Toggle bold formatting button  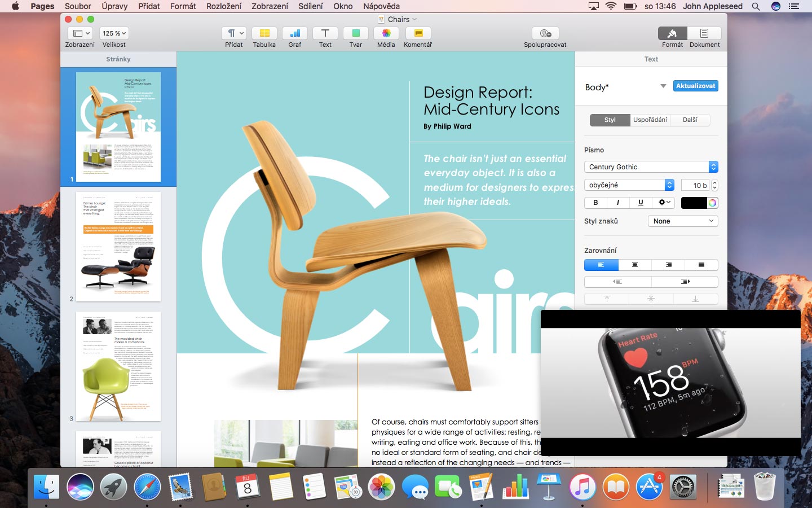tap(595, 203)
